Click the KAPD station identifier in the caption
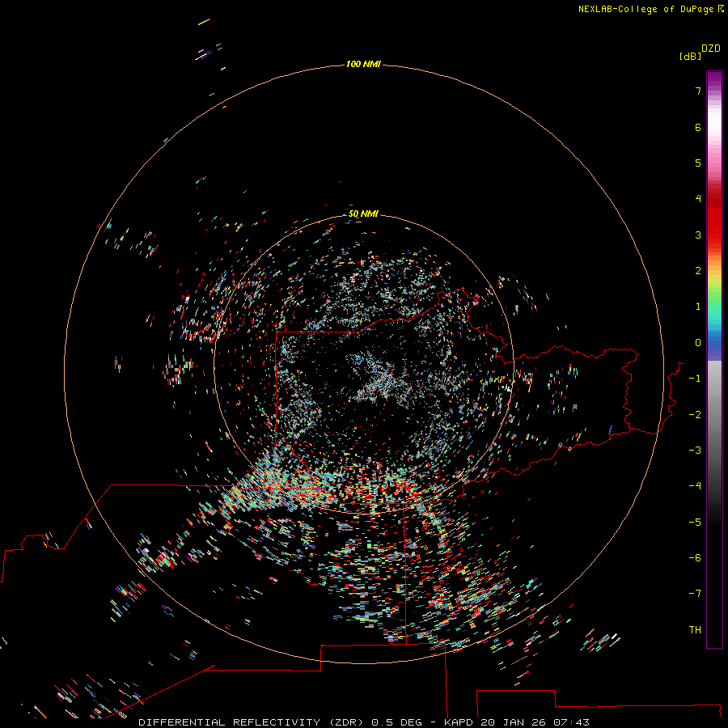Screen dimensions: 728x728 (x=459, y=722)
